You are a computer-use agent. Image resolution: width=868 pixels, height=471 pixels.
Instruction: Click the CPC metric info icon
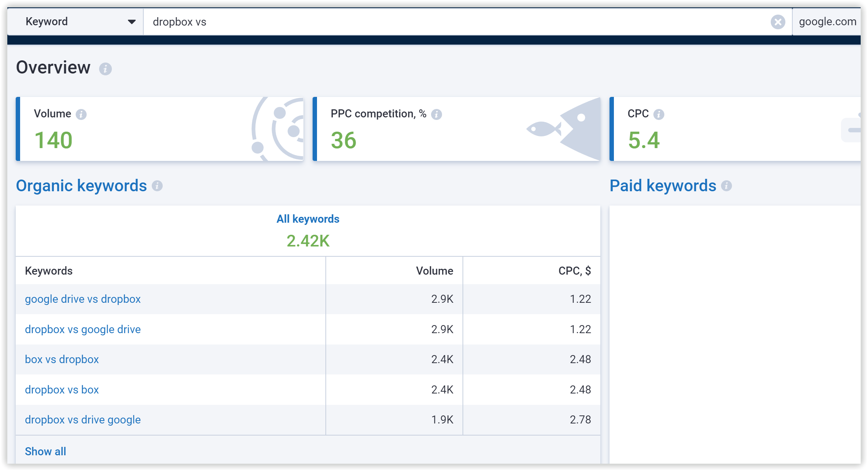tap(659, 114)
